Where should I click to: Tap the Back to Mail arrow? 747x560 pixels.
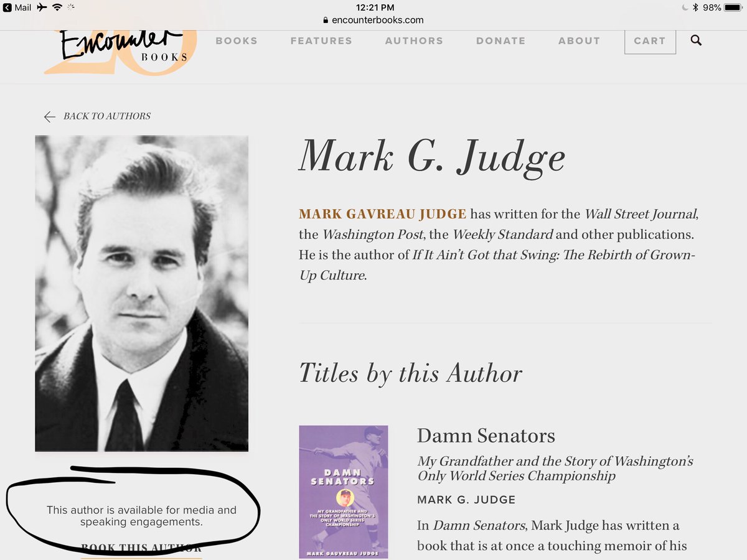click(7, 7)
